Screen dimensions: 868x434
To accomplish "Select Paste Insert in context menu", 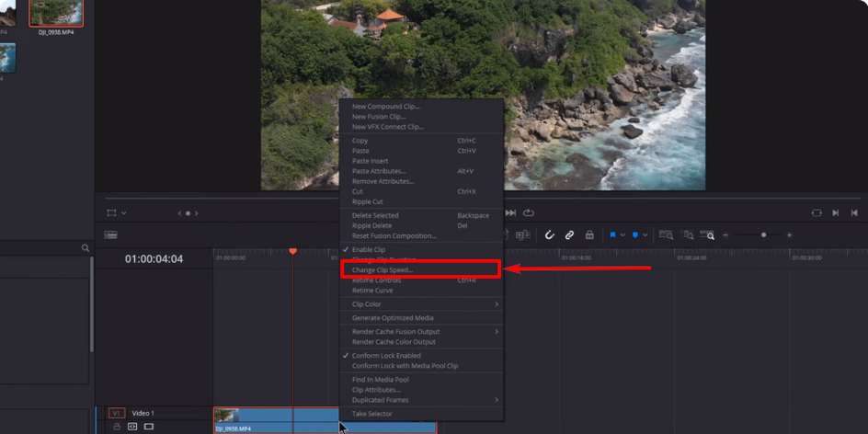I will pyautogui.click(x=421, y=161).
